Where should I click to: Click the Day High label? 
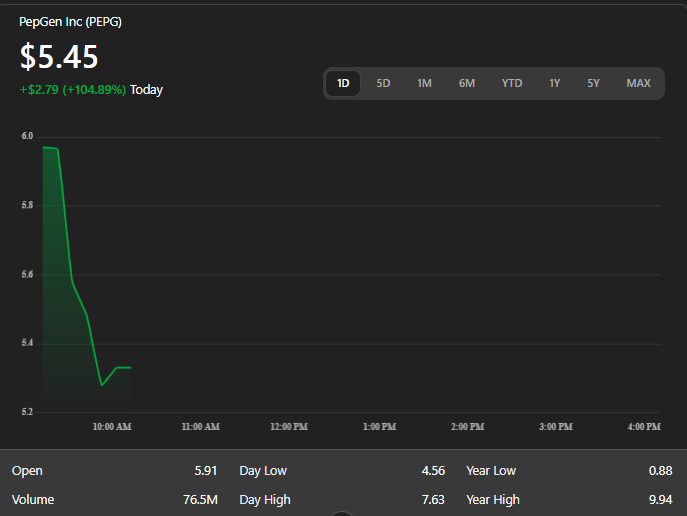pyautogui.click(x=265, y=500)
